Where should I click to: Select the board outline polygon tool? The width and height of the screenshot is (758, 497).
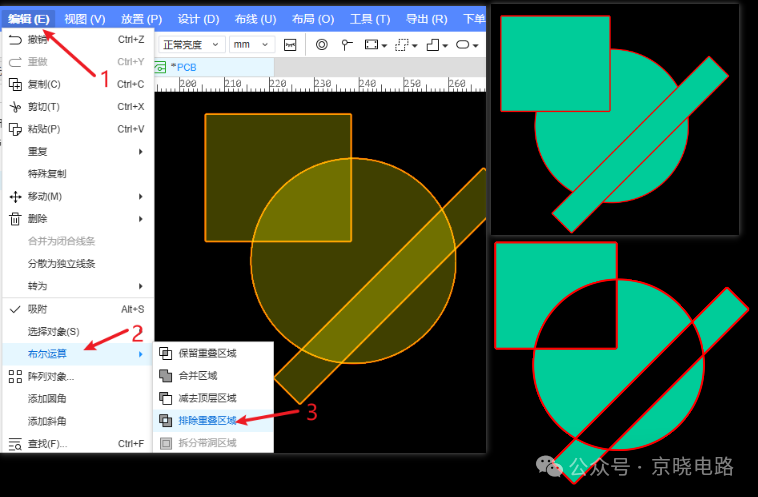coord(433,45)
